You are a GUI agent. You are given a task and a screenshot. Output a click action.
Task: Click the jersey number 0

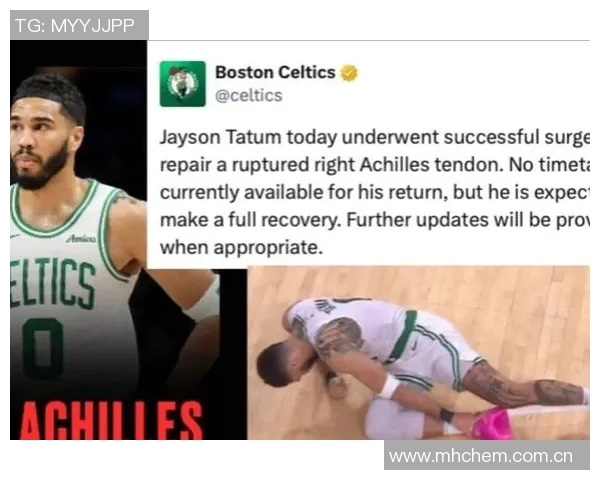point(43,348)
